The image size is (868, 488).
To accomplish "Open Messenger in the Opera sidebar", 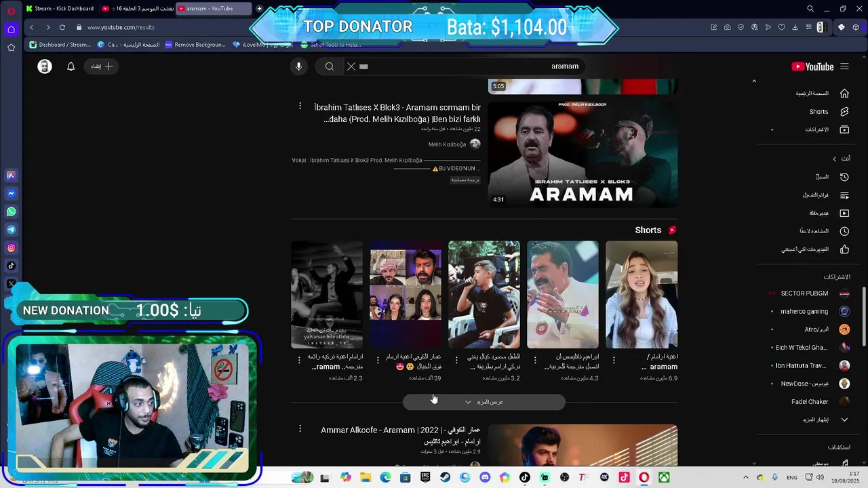I will (11, 193).
